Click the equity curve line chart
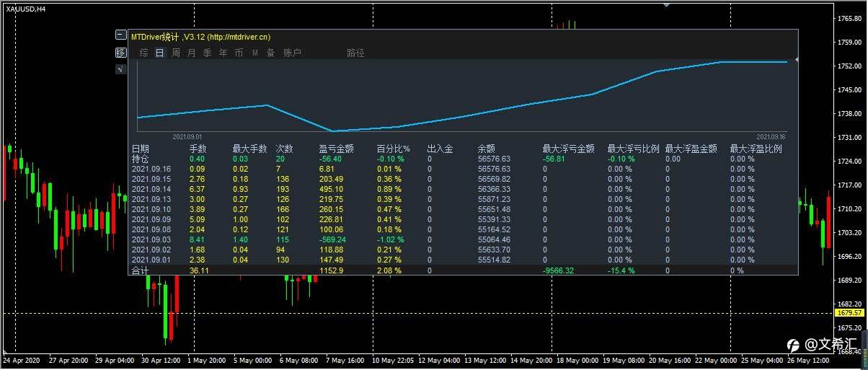Viewport: 868px width, 370px height. click(x=462, y=97)
